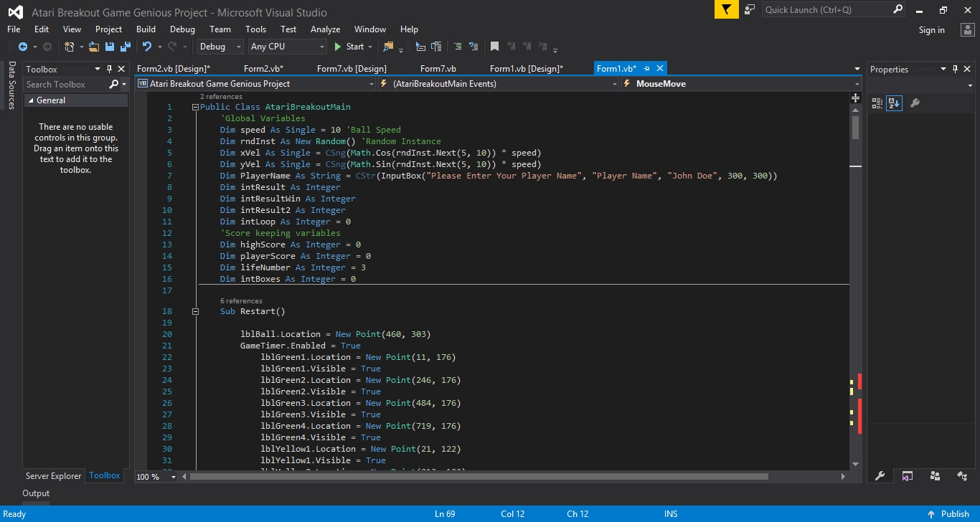Close the Form1.vb tab
Image resolution: width=980 pixels, height=522 pixels.
point(660,69)
